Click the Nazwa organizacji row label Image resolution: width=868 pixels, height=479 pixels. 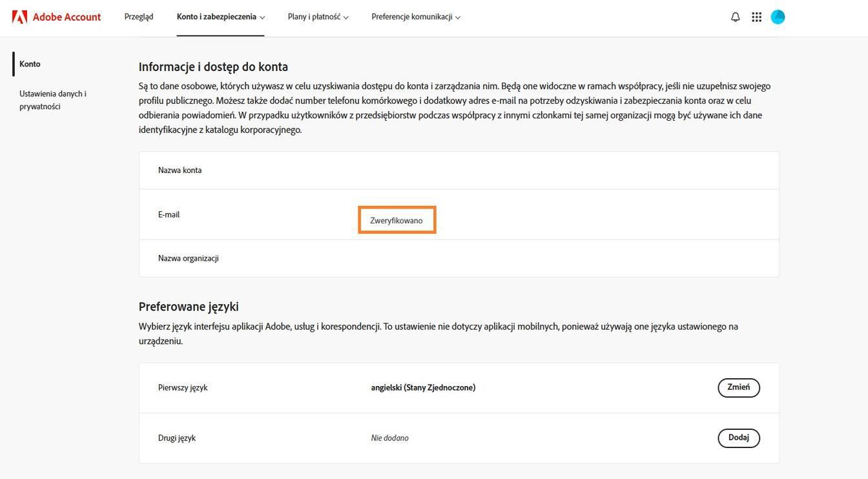[x=189, y=258]
